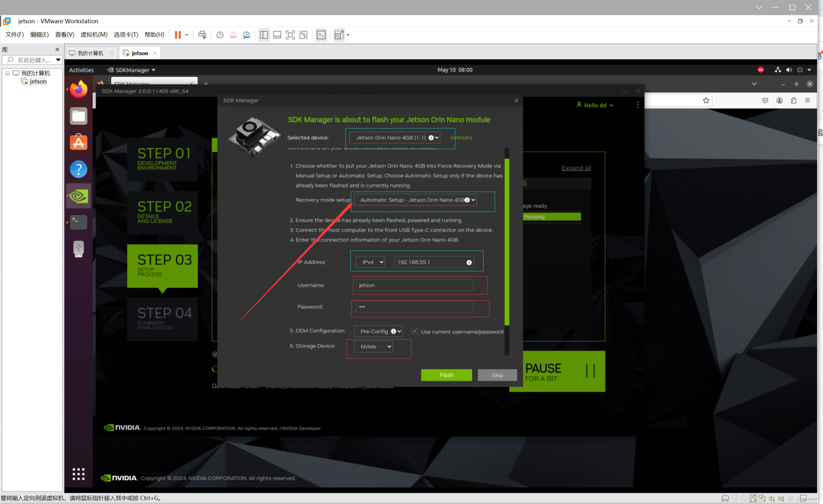Launch the Ubuntu Software store icon
This screenshot has height=504, width=823.
[79, 143]
